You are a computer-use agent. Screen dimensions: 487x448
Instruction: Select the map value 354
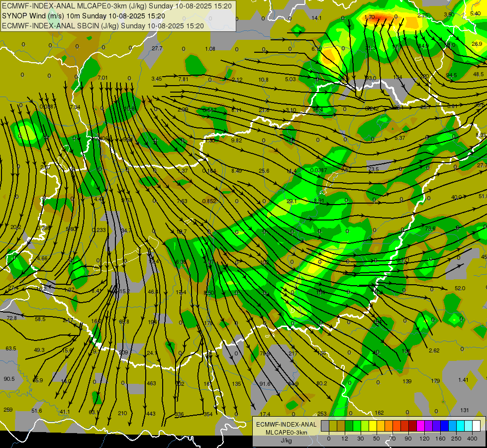(x=208, y=414)
